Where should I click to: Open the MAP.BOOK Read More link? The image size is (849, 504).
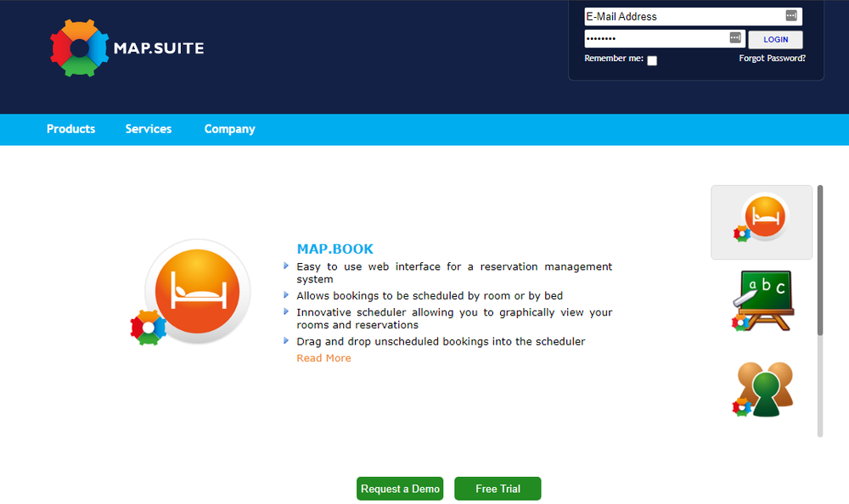click(x=323, y=357)
